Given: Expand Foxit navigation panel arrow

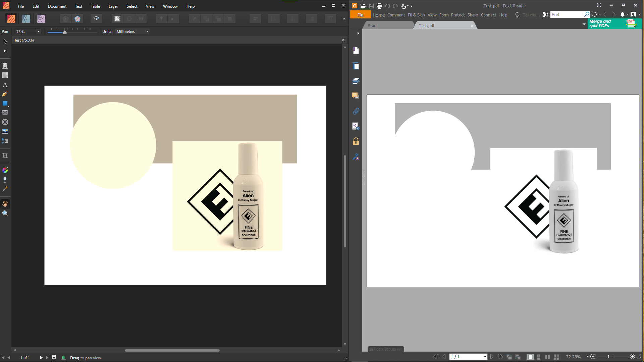Looking at the screenshot, I should [x=358, y=33].
